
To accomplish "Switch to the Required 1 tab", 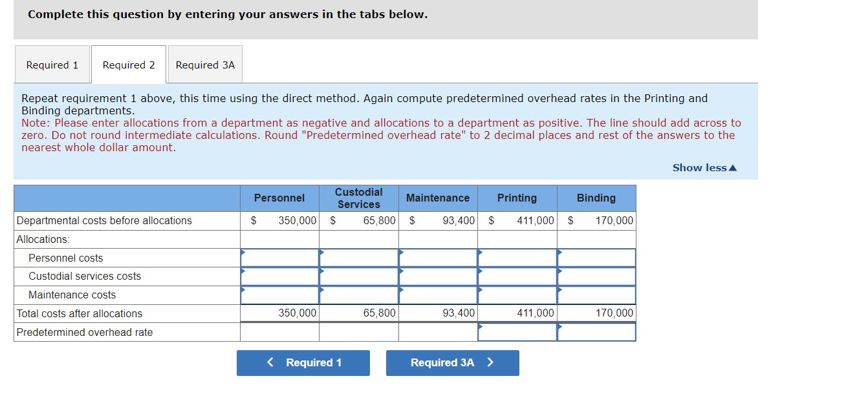I will (52, 65).
